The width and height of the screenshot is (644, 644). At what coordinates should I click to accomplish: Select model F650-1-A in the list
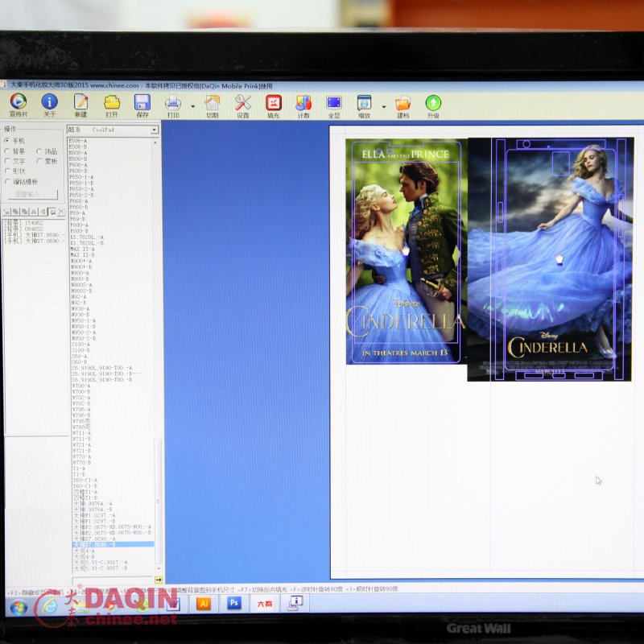tap(81, 177)
